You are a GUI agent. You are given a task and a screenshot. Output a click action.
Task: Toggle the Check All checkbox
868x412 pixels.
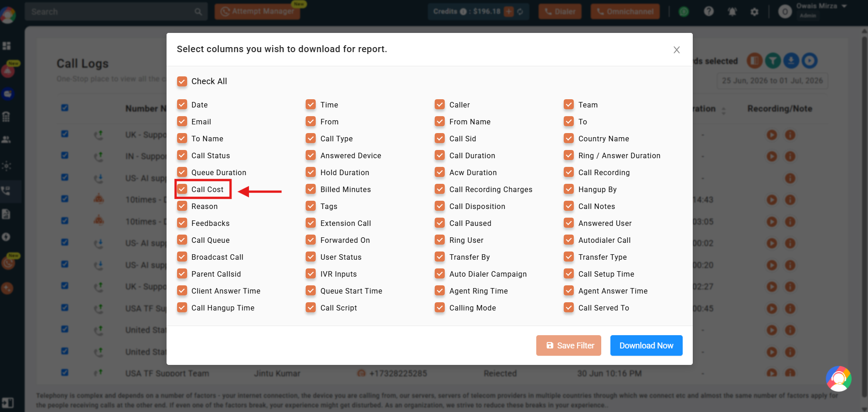tap(182, 81)
